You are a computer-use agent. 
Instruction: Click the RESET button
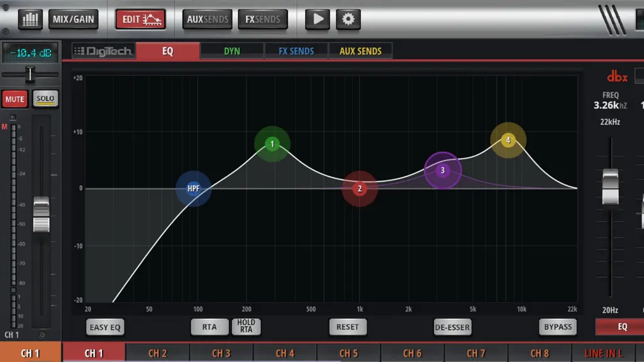pos(347,327)
